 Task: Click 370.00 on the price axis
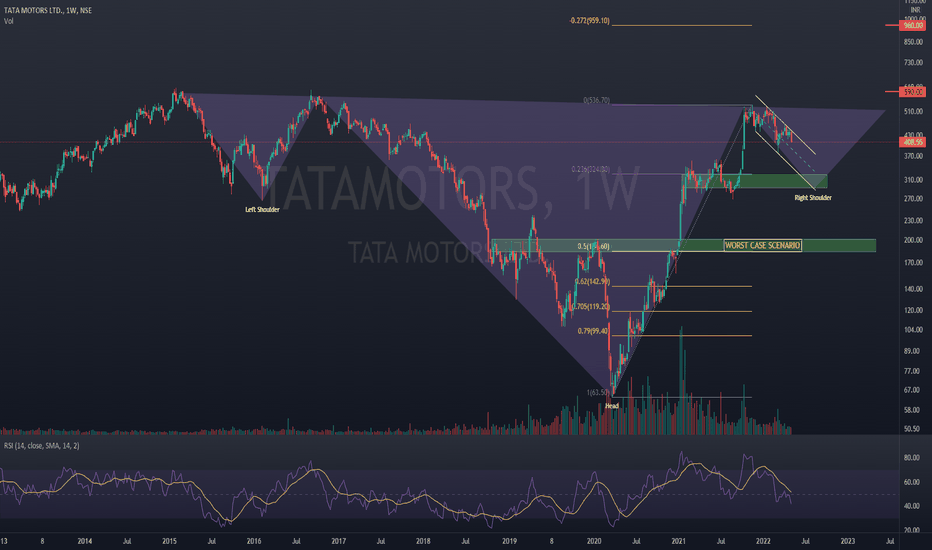(913, 156)
